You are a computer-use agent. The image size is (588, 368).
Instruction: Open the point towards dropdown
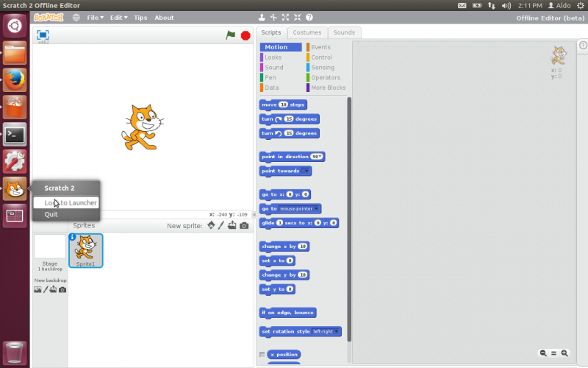click(306, 171)
